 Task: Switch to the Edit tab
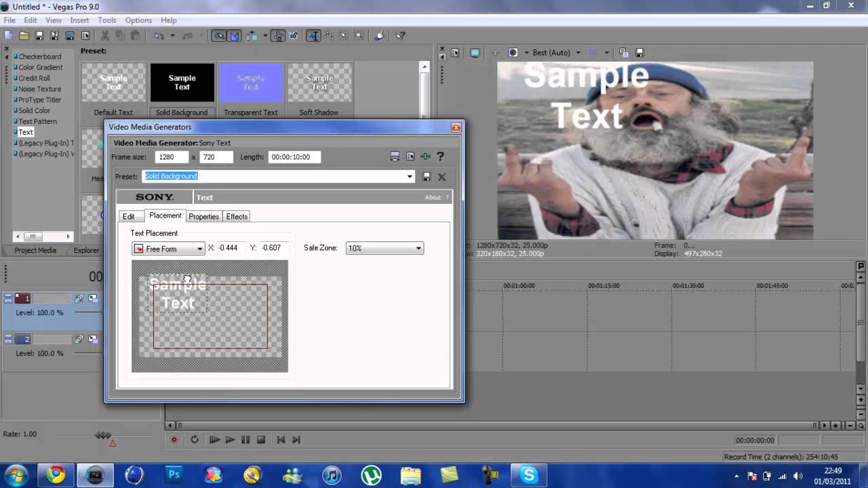(x=128, y=216)
